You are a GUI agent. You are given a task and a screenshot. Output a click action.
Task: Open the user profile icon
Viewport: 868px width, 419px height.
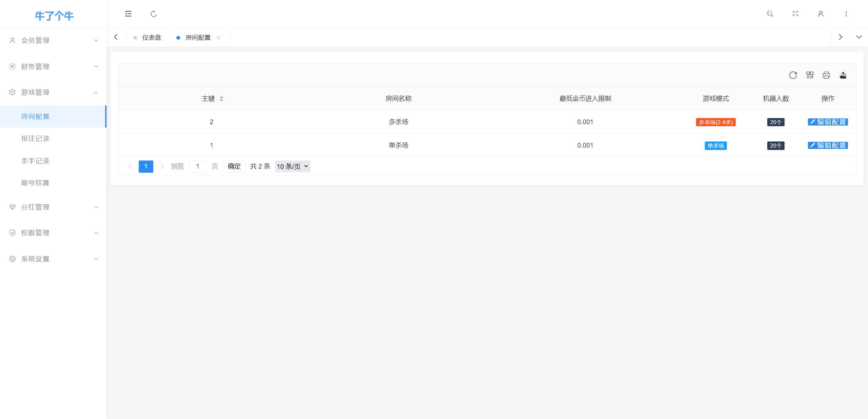(821, 14)
